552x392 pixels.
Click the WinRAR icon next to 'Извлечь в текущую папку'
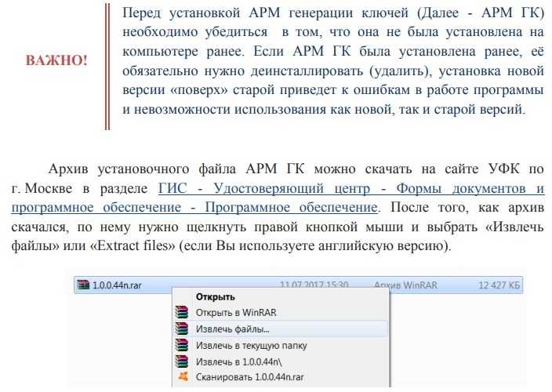pos(182,345)
